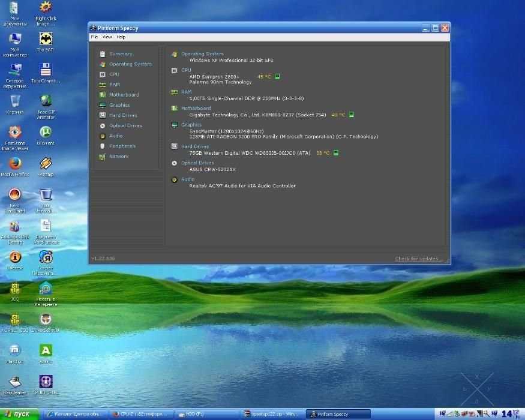525x420 pixels.
Task: Click the speaker Audio icon in summary
Action: tap(174, 179)
